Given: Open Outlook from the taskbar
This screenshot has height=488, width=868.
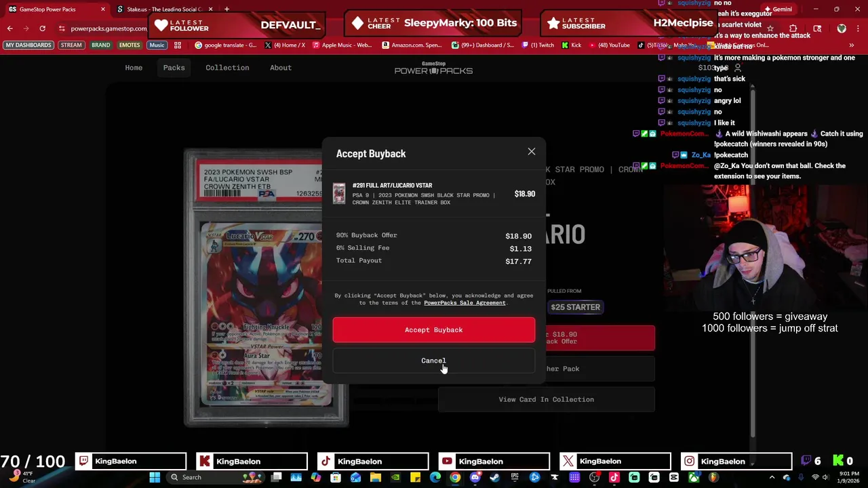Looking at the screenshot, I should tap(355, 477).
